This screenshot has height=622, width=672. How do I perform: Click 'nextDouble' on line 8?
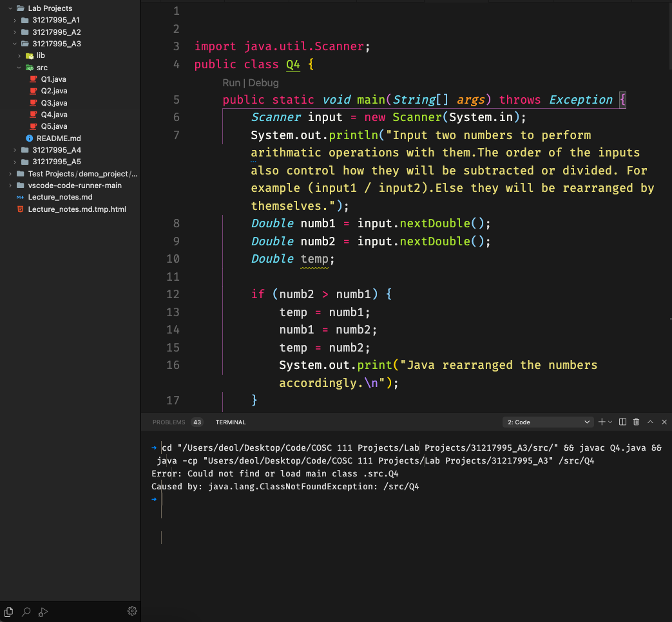(435, 223)
